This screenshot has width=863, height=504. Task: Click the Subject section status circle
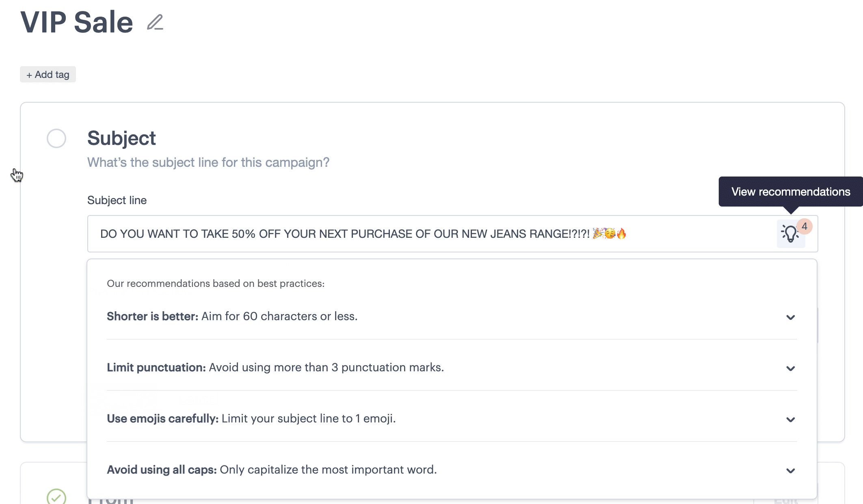click(x=56, y=138)
